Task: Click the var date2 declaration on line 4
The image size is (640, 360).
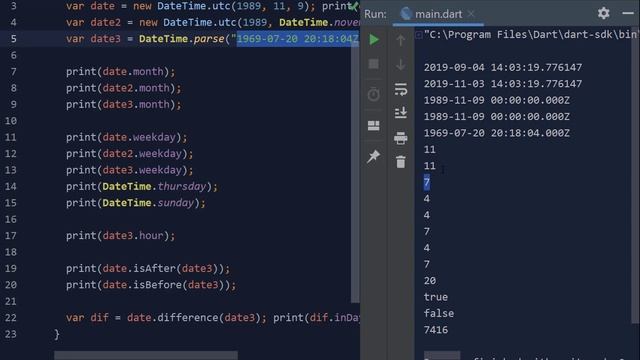Action: (213, 22)
